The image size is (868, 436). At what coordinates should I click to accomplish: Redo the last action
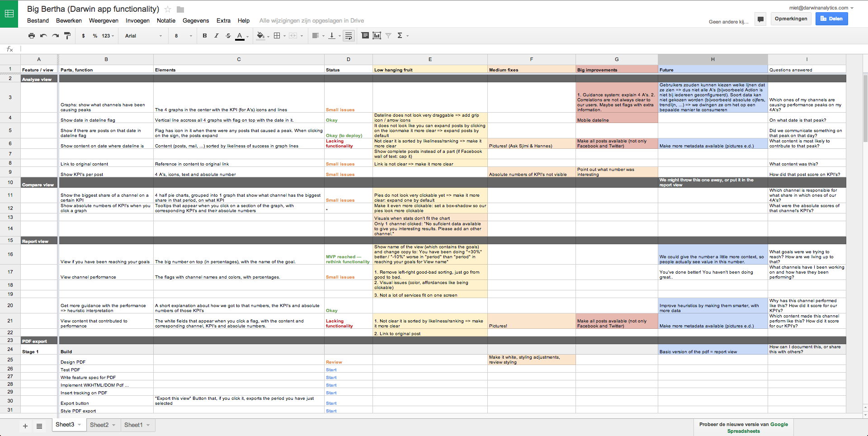(55, 36)
